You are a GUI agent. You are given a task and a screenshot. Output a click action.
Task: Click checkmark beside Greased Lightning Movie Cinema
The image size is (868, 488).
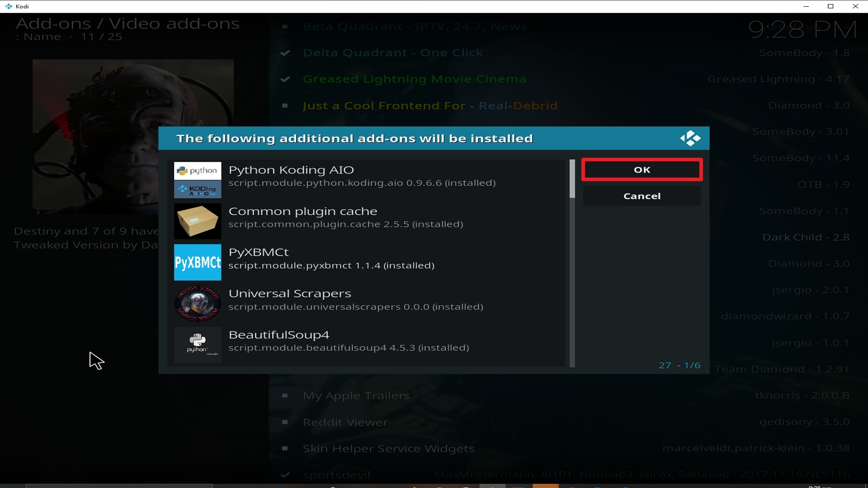point(285,79)
